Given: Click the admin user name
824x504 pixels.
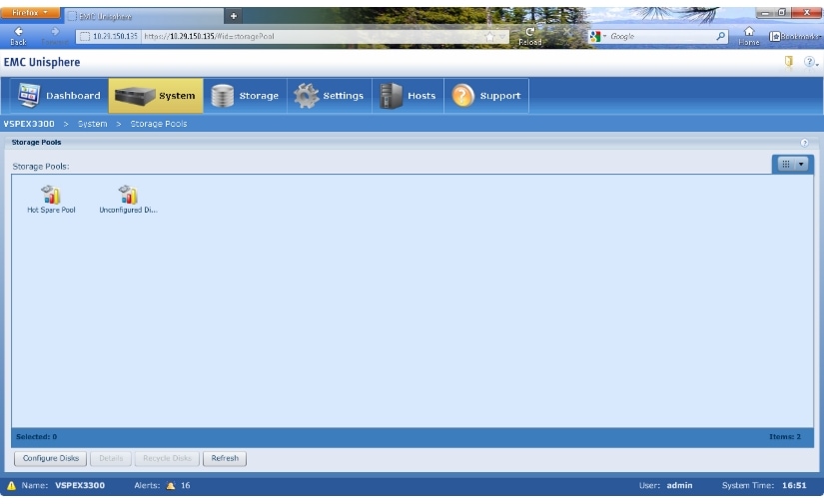Looking at the screenshot, I should point(679,486).
